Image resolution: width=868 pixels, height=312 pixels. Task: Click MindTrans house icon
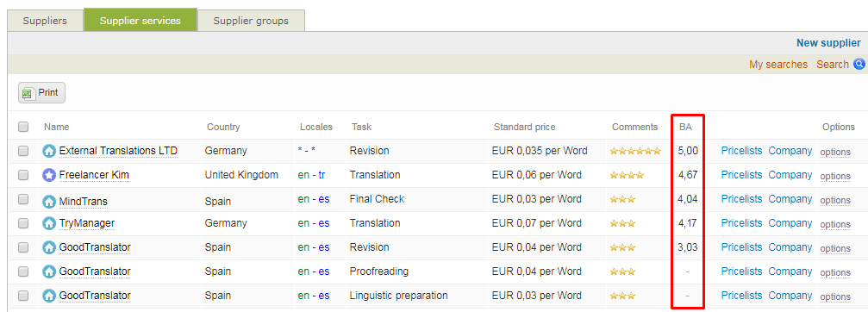[x=49, y=200]
